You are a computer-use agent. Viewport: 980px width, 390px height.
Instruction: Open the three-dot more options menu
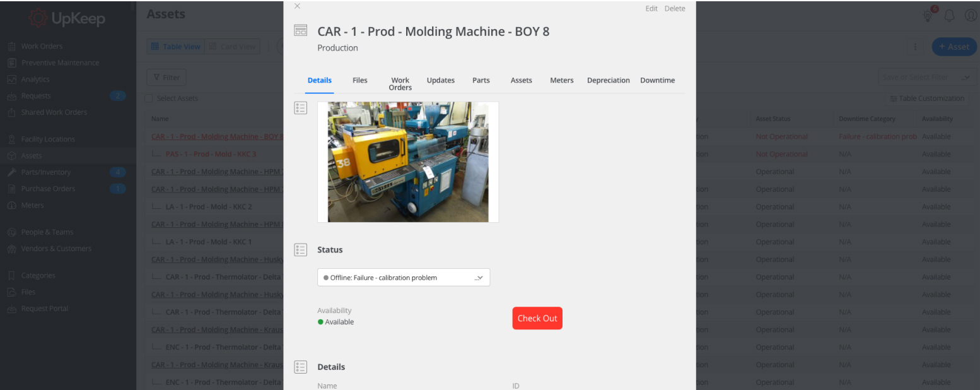[915, 46]
